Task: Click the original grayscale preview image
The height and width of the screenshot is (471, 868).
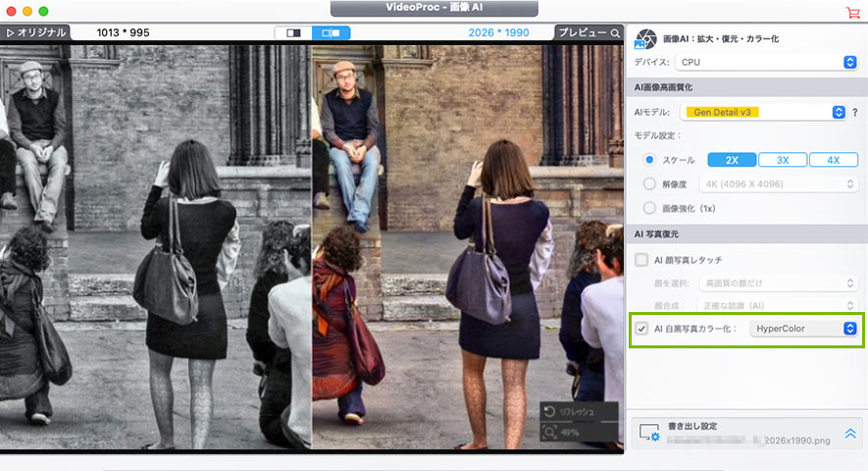Action: (x=156, y=246)
